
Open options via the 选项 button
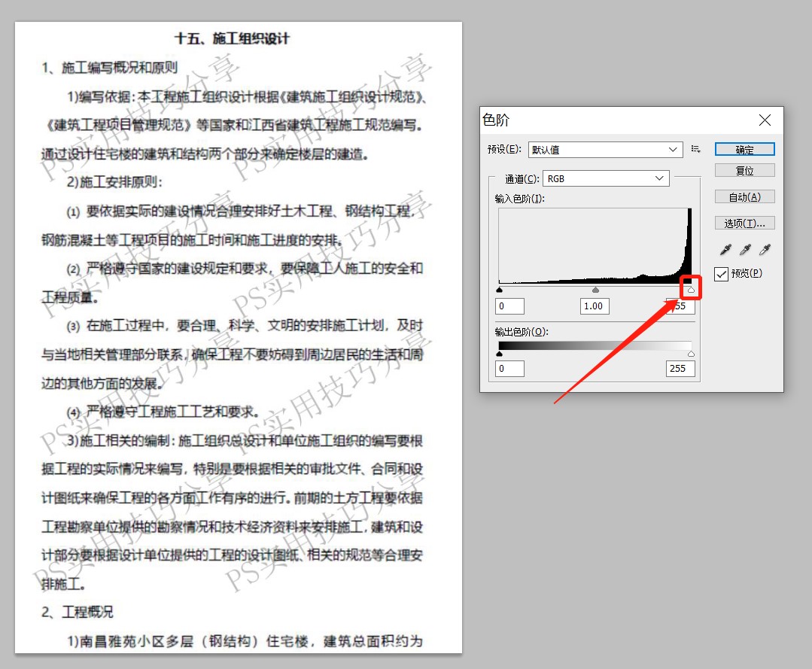pos(744,223)
